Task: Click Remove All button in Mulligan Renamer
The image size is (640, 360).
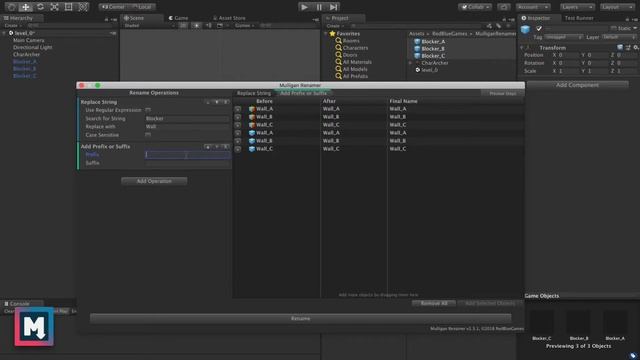Action: click(x=433, y=303)
